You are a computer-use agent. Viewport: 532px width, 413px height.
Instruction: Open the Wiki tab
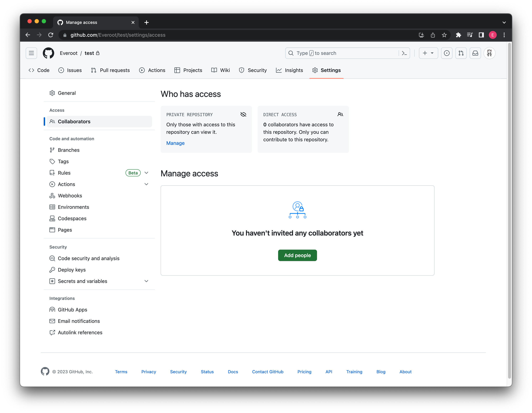(221, 70)
